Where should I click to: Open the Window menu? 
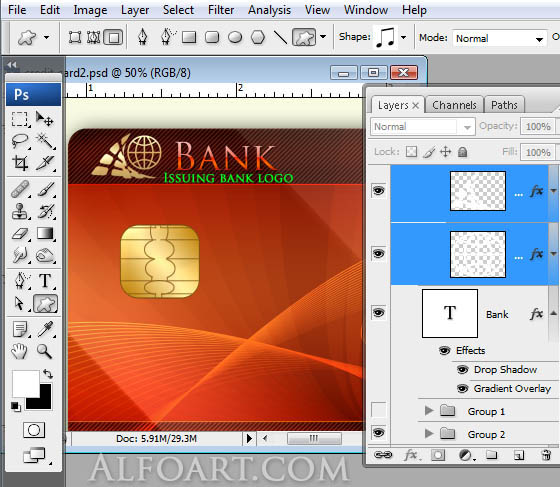[x=366, y=10]
